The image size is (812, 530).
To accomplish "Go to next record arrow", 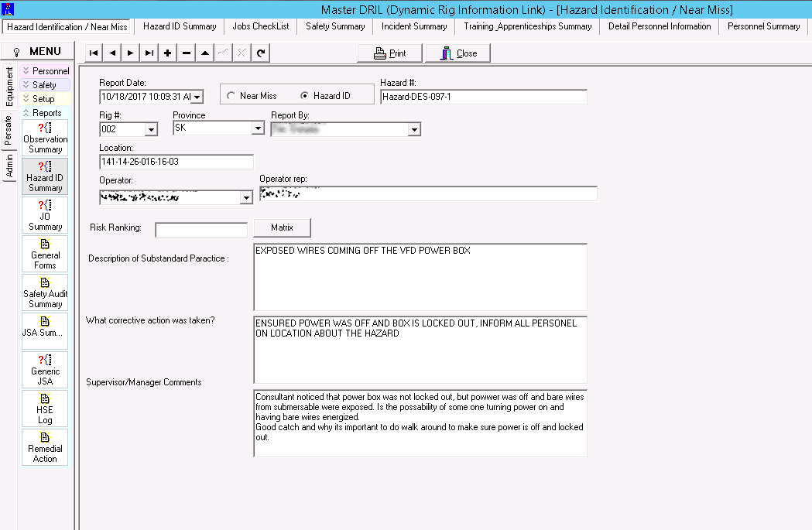I will point(131,53).
